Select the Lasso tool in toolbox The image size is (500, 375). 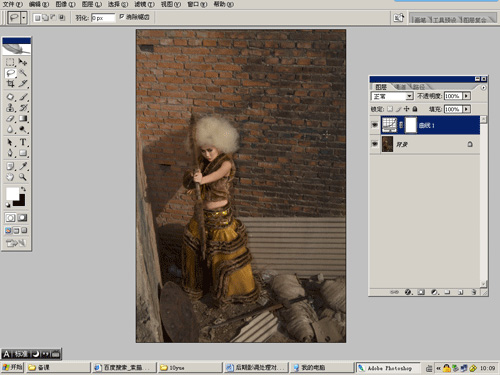click(x=10, y=73)
